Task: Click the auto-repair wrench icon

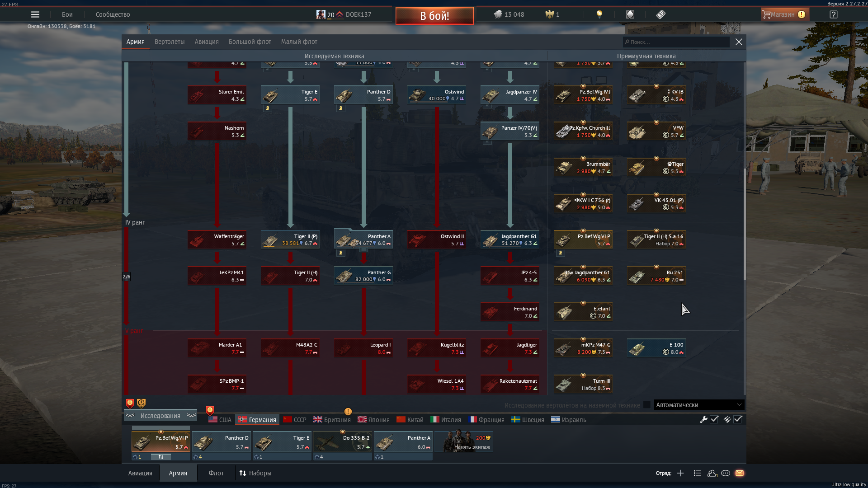Action: pyautogui.click(x=703, y=419)
